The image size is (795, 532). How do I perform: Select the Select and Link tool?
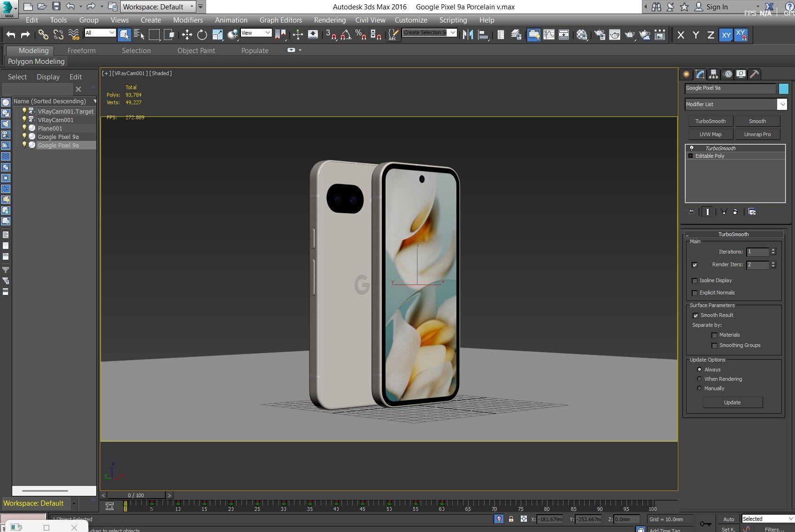pyautogui.click(x=43, y=35)
